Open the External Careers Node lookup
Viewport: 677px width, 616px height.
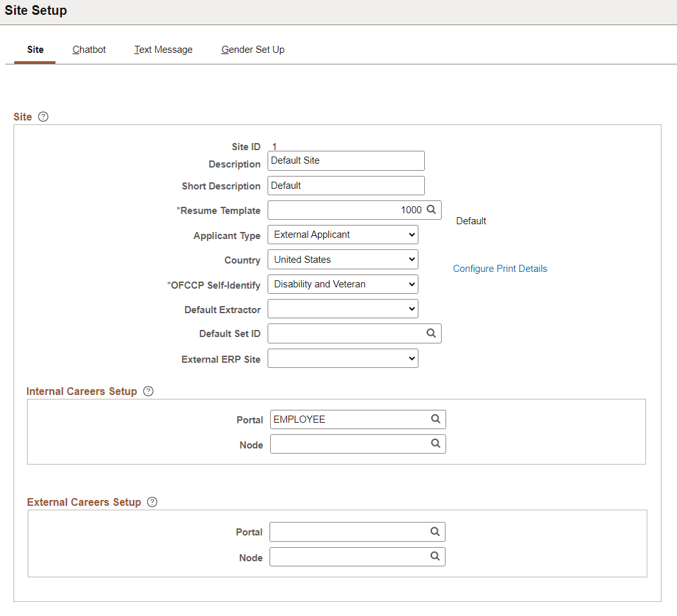pos(436,556)
